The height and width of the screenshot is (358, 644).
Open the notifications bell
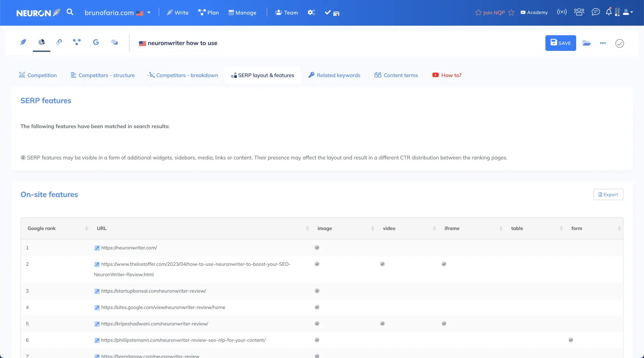pyautogui.click(x=609, y=12)
